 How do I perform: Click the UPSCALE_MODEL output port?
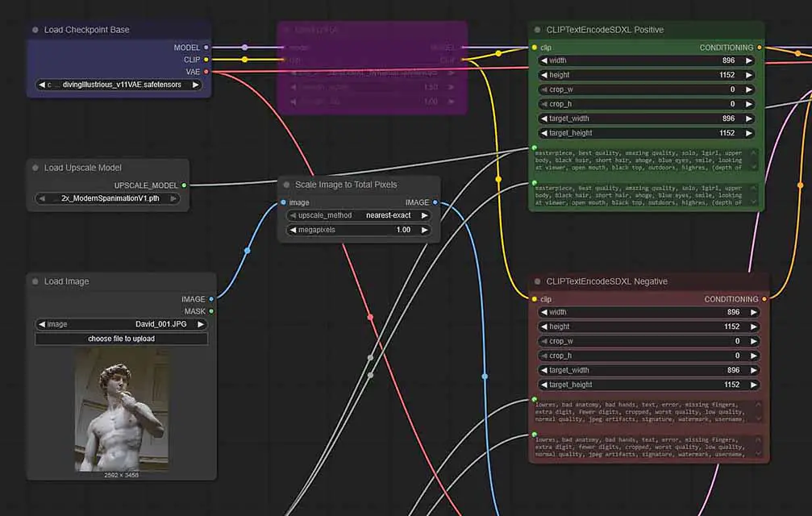(184, 185)
